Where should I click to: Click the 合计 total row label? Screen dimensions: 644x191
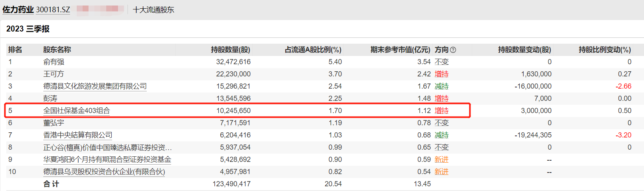51,184
